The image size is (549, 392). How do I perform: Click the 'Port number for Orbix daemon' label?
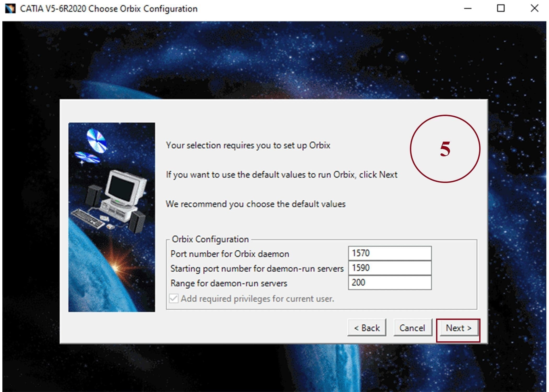coord(230,254)
